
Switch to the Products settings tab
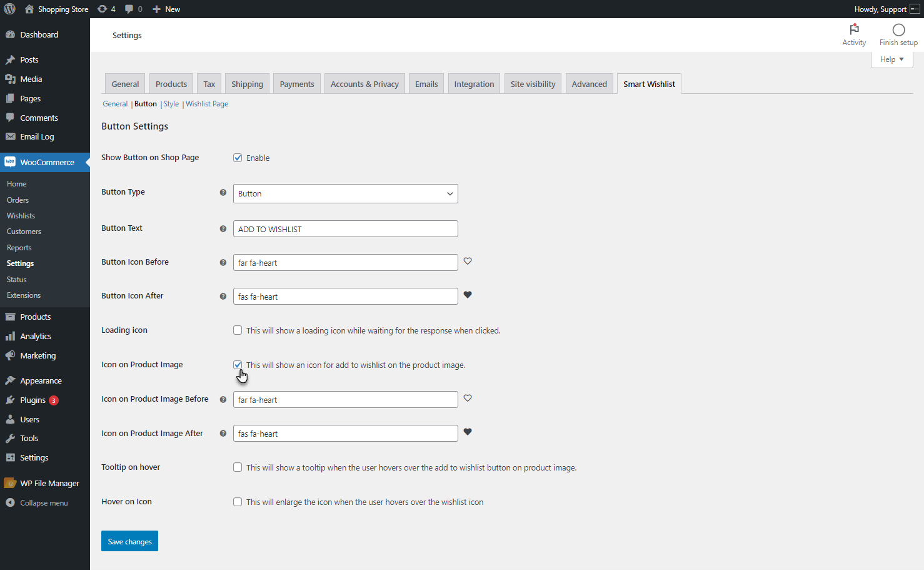click(x=171, y=84)
